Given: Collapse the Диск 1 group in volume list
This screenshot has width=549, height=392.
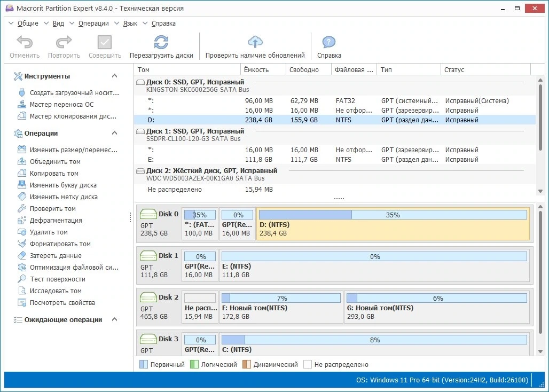Looking at the screenshot, I should coord(140,131).
